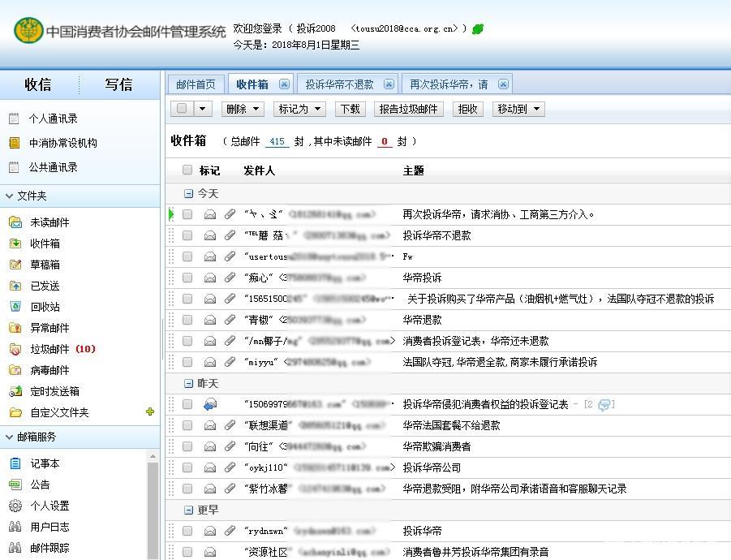Check the box for 投诉华帝不退款 email

(x=187, y=235)
